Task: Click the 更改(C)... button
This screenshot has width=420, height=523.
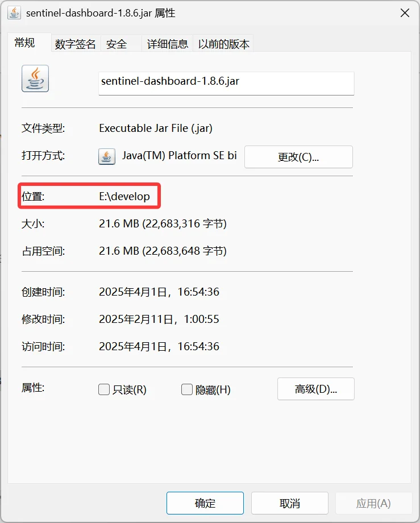Action: (298, 157)
